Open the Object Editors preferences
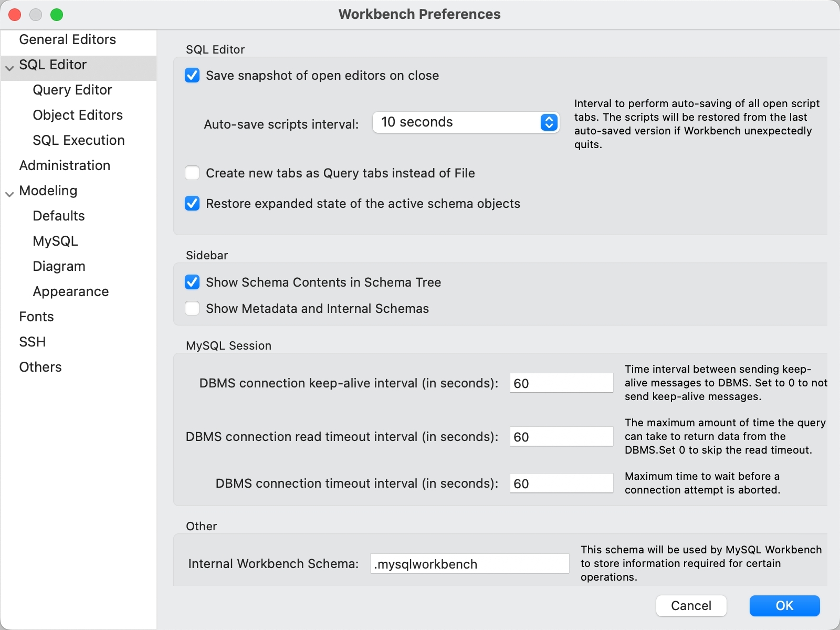This screenshot has height=630, width=840. [x=78, y=115]
